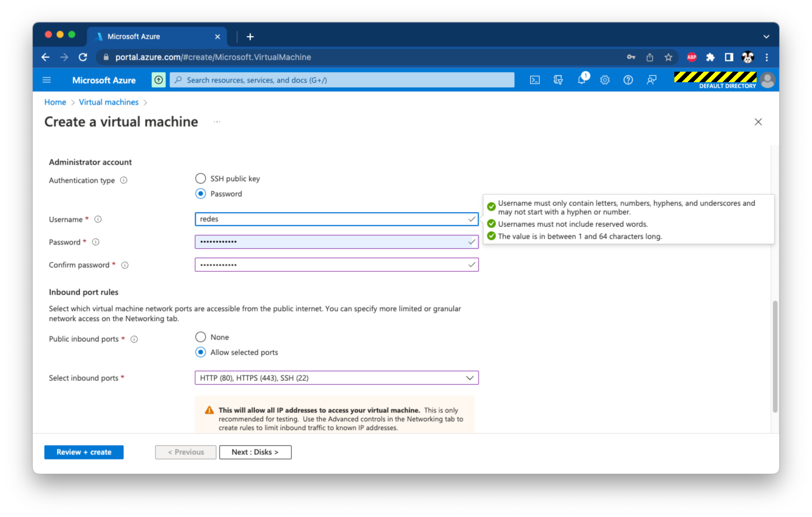The height and width of the screenshot is (517, 812).
Task: Click the Next : Disks button
Action: tap(255, 452)
